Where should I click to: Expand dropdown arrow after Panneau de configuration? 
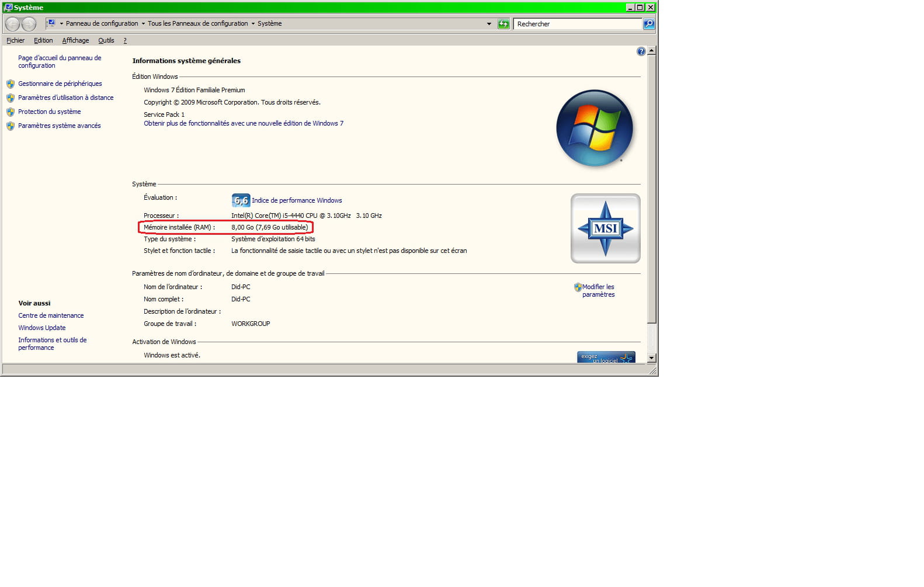pos(143,24)
